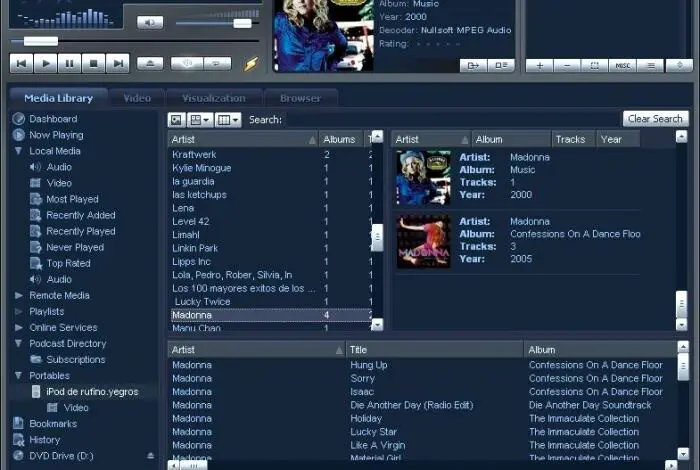Click artist list scrollbar down arrow
Viewport: 700px width, 470px height.
[x=377, y=324]
